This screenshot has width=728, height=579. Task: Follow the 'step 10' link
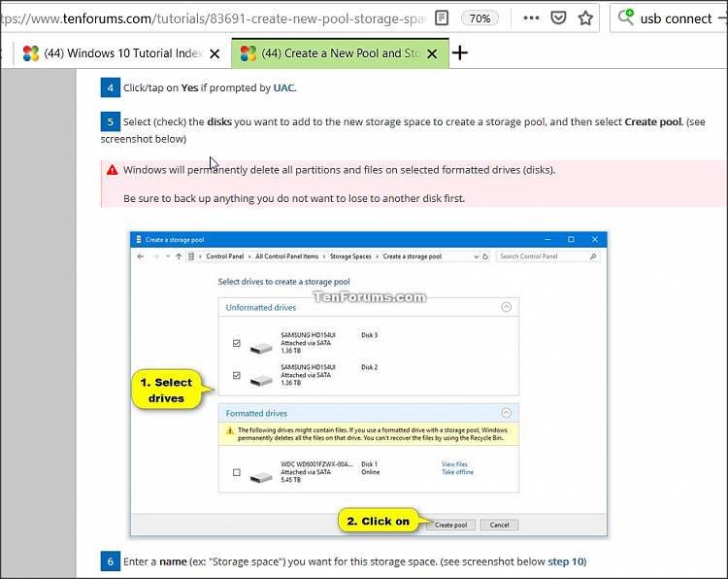567,562
